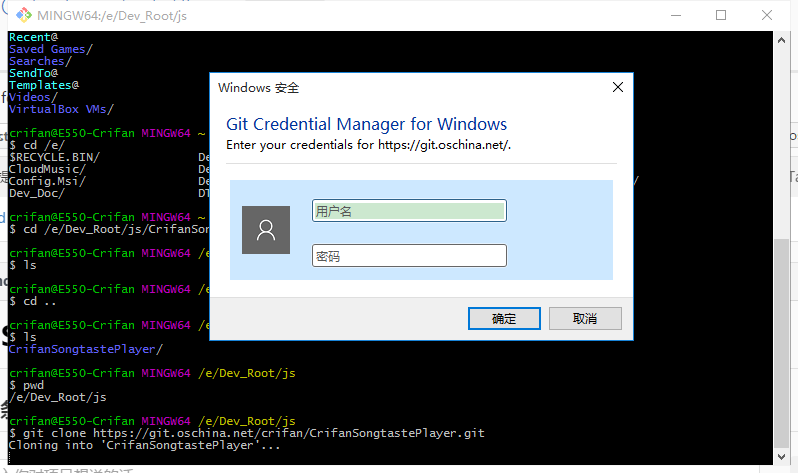Click the 'Windows 安全' dialog title text
This screenshot has height=473, width=798.
click(x=259, y=88)
